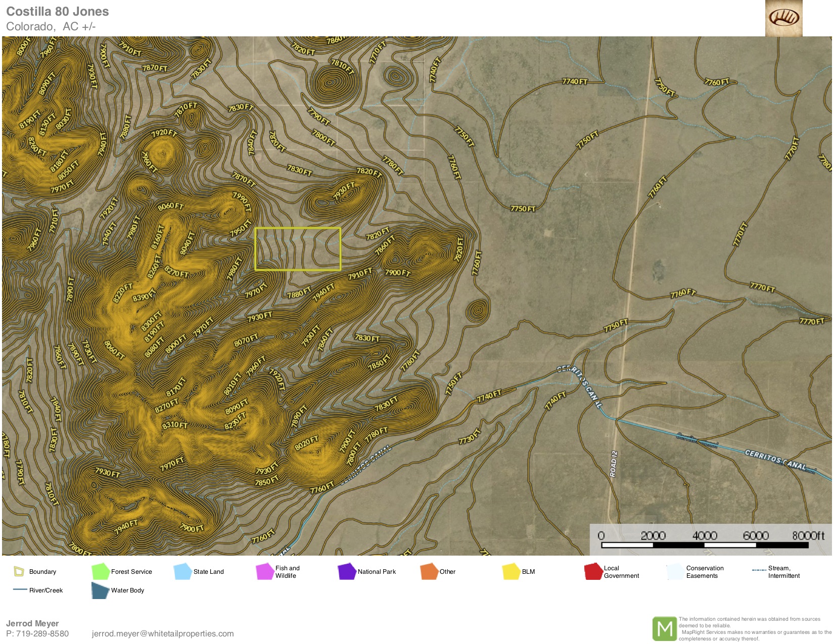Image resolution: width=834 pixels, height=644 pixels.
Task: Click the orange Other legend swatch
Action: tap(429, 571)
